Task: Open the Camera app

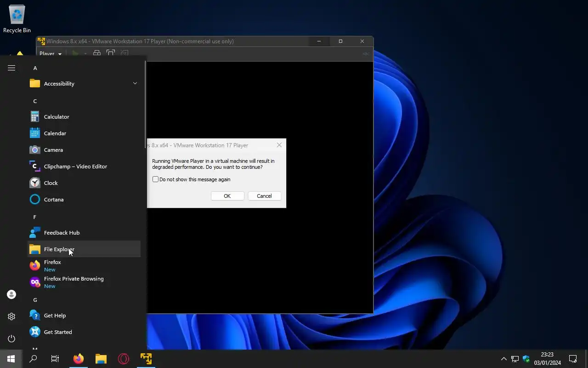Action: [84, 150]
